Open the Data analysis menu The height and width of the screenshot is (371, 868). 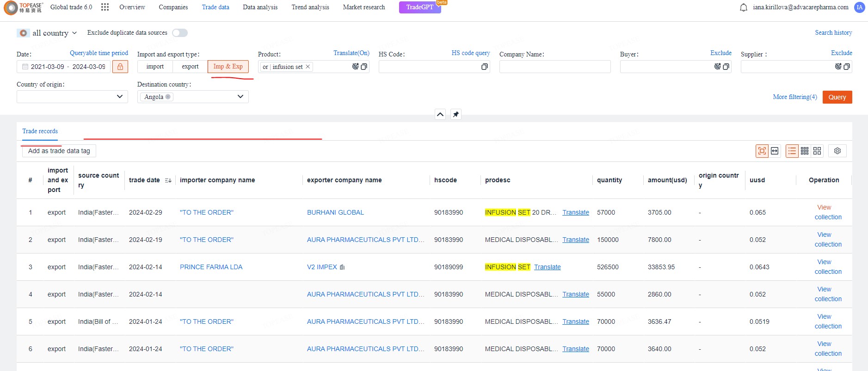click(x=260, y=7)
